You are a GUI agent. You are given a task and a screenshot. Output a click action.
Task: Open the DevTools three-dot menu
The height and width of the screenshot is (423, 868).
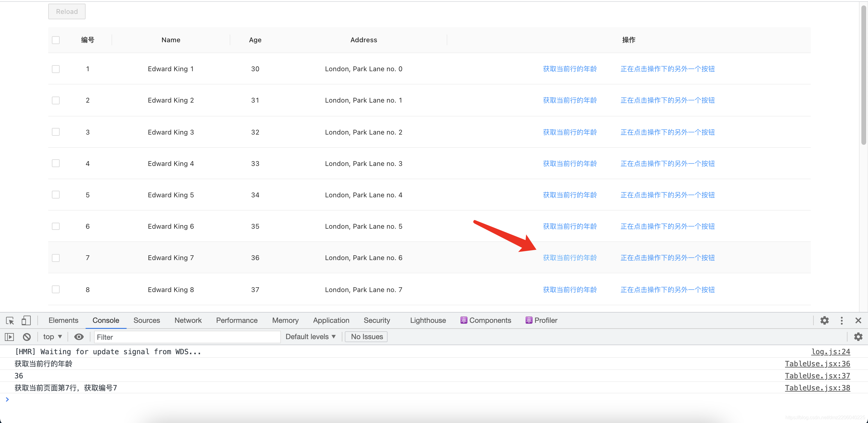coord(841,320)
